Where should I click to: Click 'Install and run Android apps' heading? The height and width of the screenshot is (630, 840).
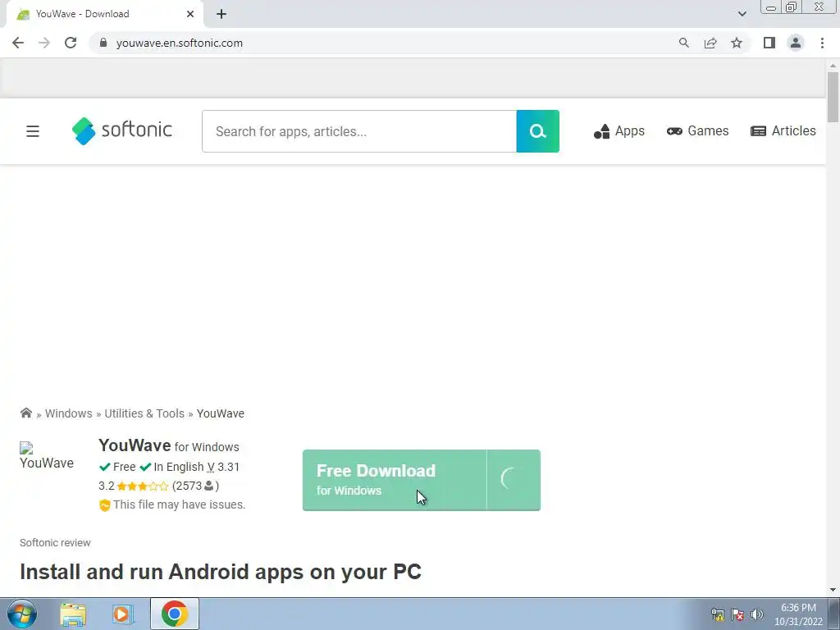pyautogui.click(x=221, y=572)
